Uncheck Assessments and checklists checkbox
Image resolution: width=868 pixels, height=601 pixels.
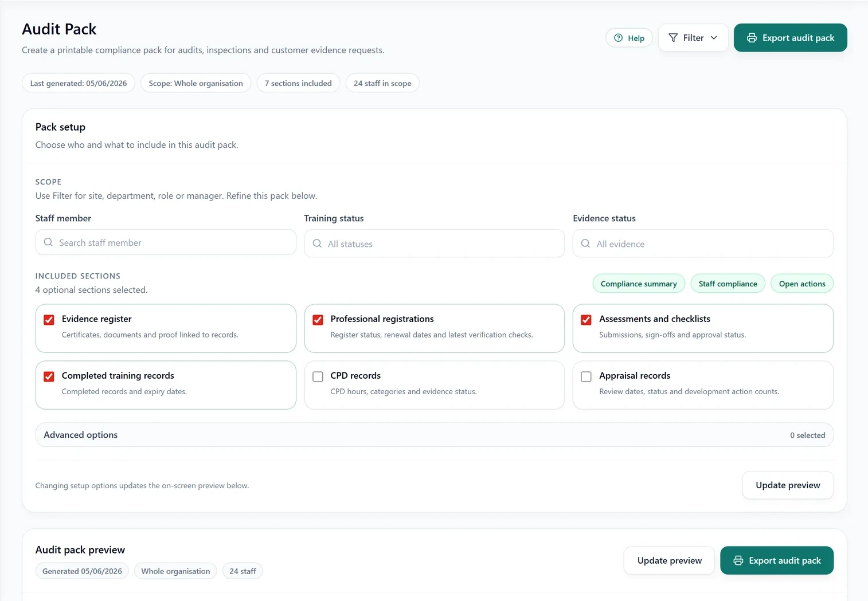pos(586,320)
